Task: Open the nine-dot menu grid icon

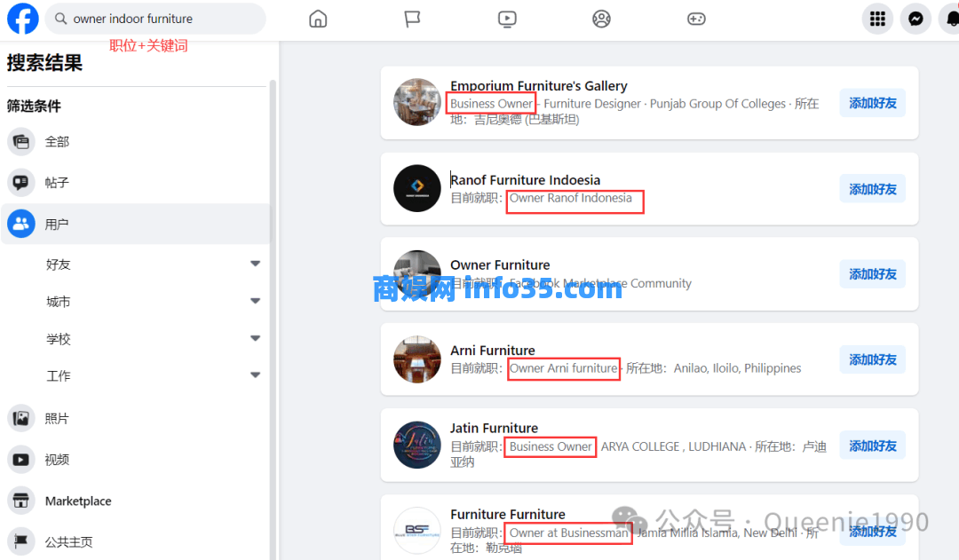Action: pyautogui.click(x=877, y=19)
